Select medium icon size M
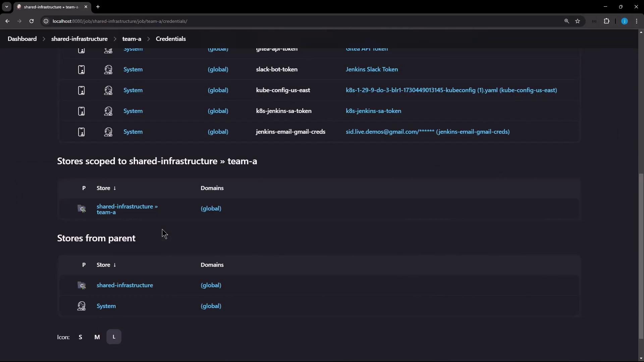 (97, 337)
